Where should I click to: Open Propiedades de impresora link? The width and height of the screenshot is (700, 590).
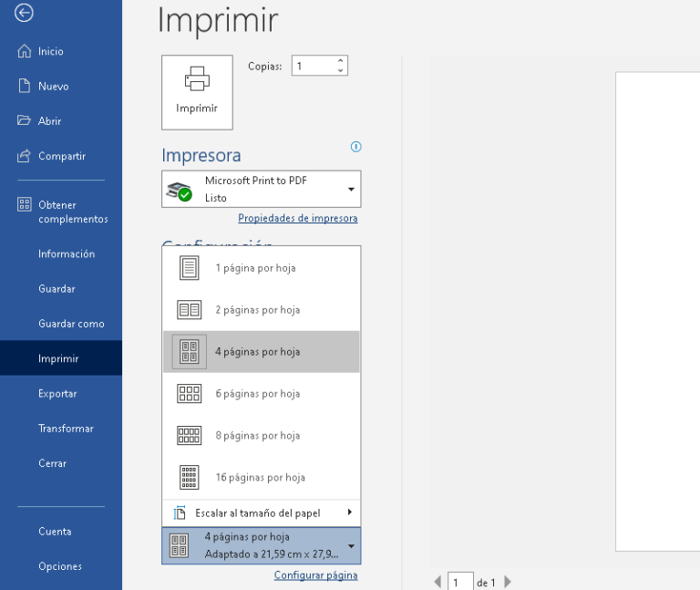coord(297,219)
